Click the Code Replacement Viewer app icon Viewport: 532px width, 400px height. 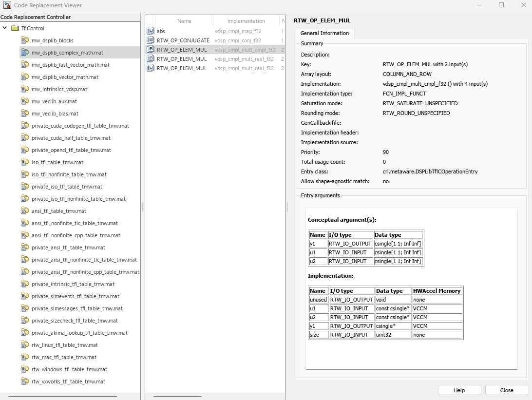point(7,5)
